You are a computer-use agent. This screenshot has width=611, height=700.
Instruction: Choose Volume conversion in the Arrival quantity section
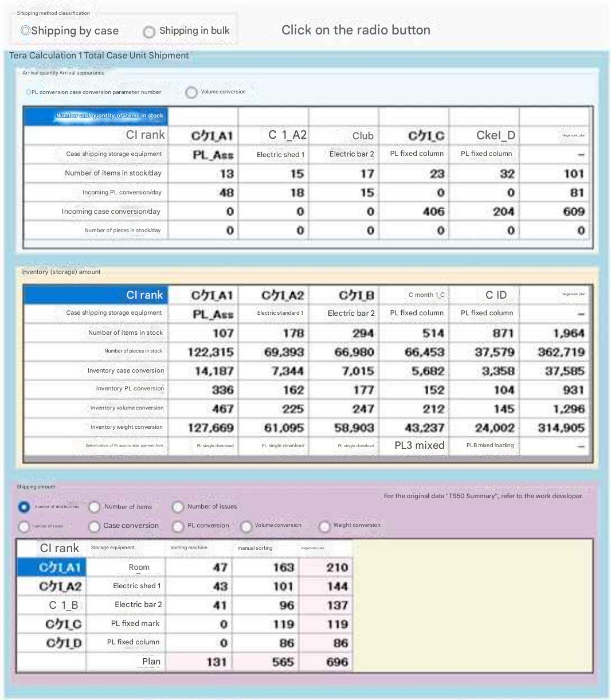point(191,92)
